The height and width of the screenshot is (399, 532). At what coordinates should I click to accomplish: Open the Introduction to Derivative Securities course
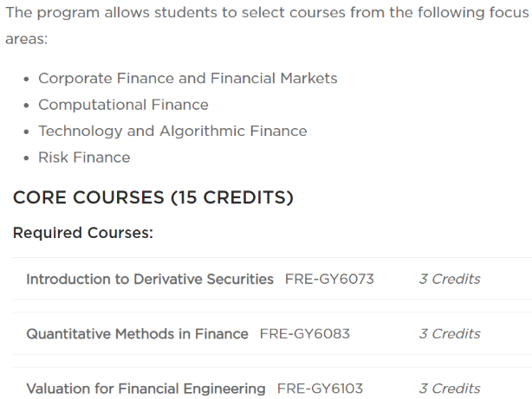[x=149, y=279]
